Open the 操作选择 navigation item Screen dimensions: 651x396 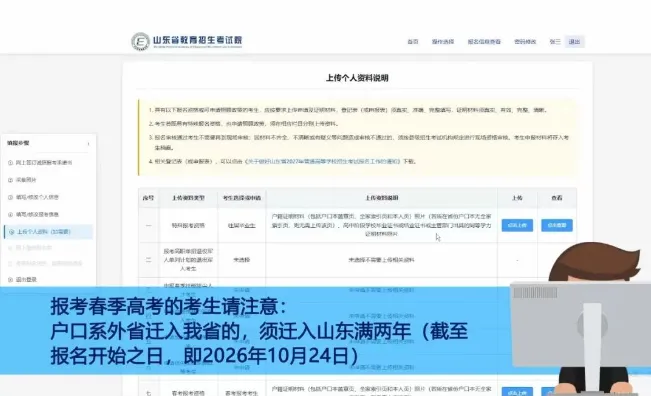pos(443,42)
